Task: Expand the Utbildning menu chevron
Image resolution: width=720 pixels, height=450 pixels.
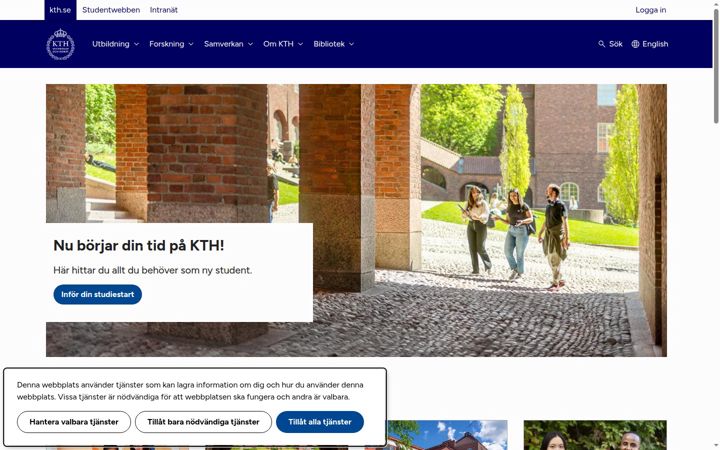Action: (136, 44)
